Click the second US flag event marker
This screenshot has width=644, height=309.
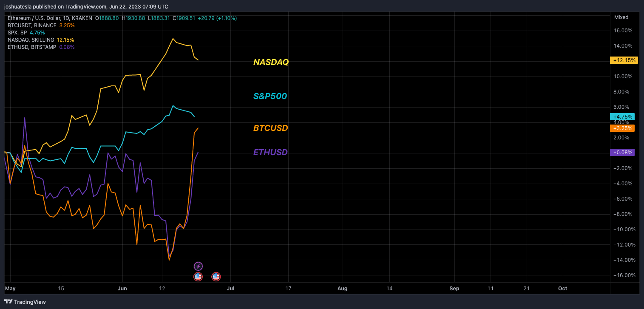pos(216,277)
